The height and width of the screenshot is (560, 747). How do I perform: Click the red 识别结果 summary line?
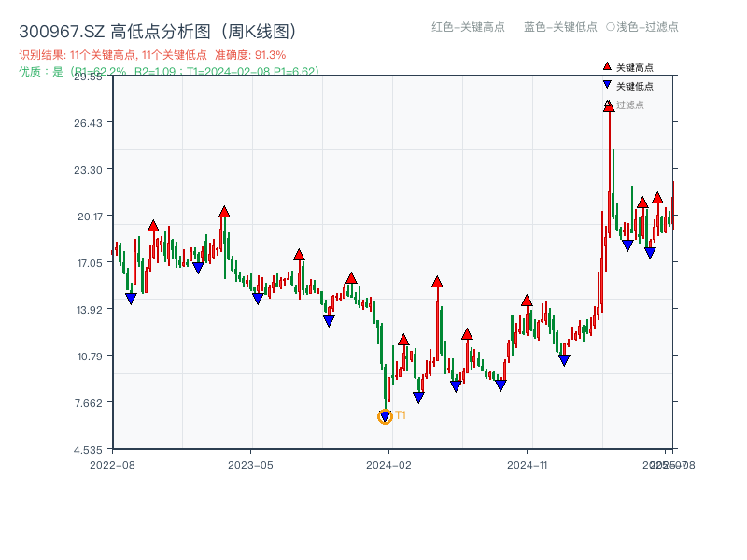coord(152,55)
